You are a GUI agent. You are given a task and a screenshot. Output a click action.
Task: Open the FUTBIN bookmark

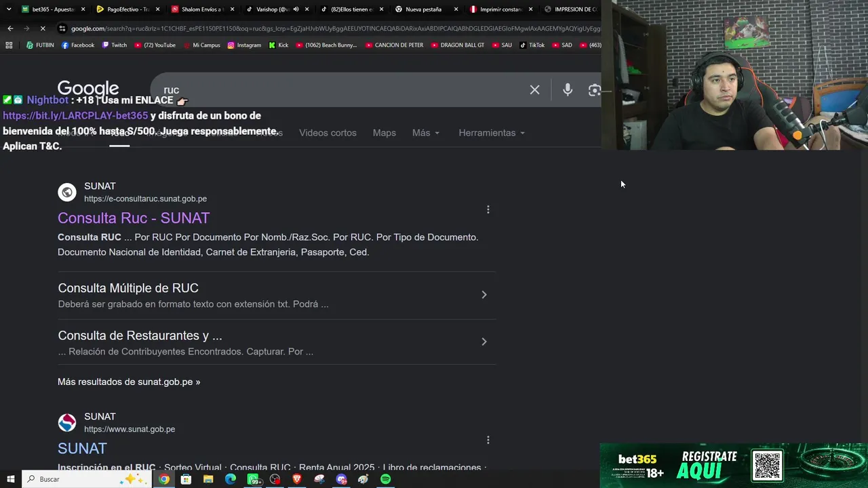(x=40, y=45)
